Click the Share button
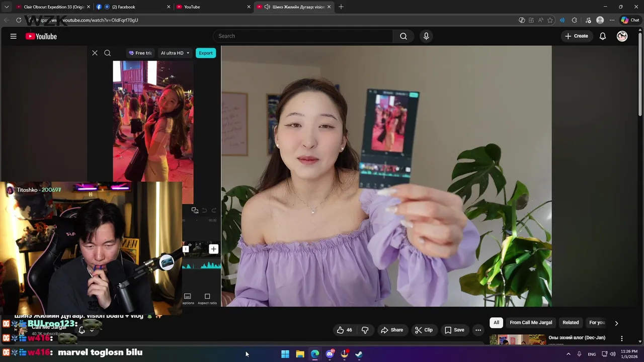Image resolution: width=644 pixels, height=362 pixels. tap(392, 330)
